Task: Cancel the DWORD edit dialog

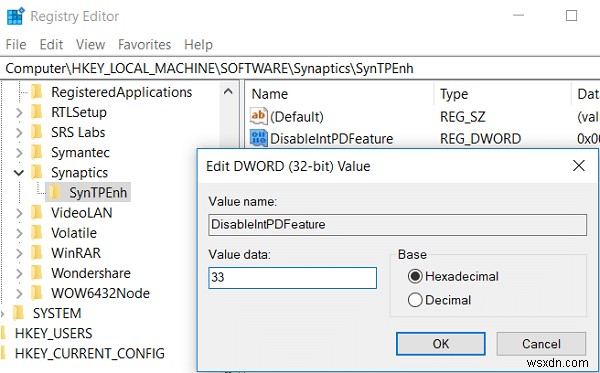Action: click(x=541, y=344)
